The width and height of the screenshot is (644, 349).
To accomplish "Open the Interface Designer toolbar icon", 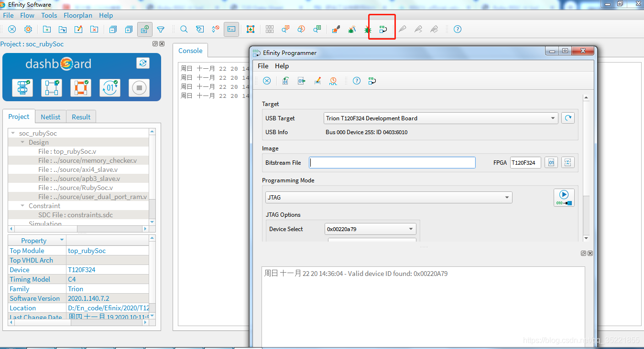I will point(251,29).
